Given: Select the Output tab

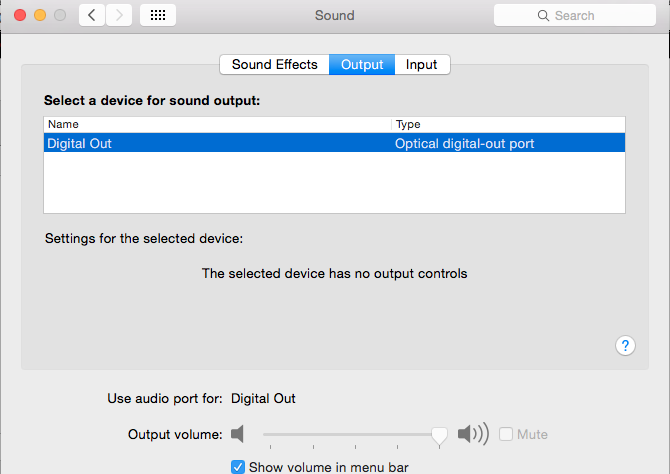Looking at the screenshot, I should point(362,64).
